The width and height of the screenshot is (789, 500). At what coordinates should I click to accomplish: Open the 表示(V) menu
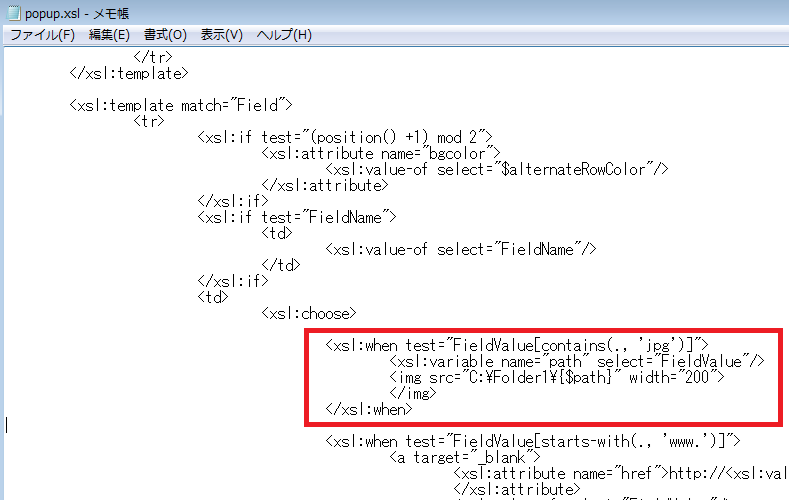pos(221,35)
